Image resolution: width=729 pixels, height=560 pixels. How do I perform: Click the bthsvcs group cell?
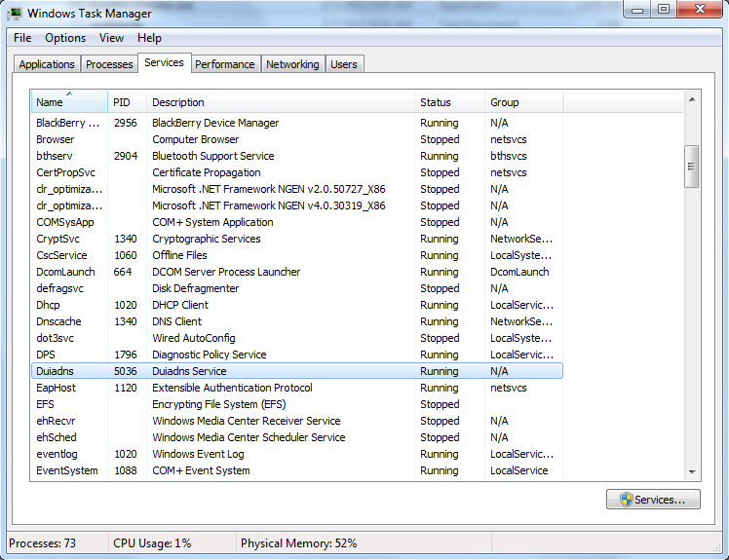[509, 156]
